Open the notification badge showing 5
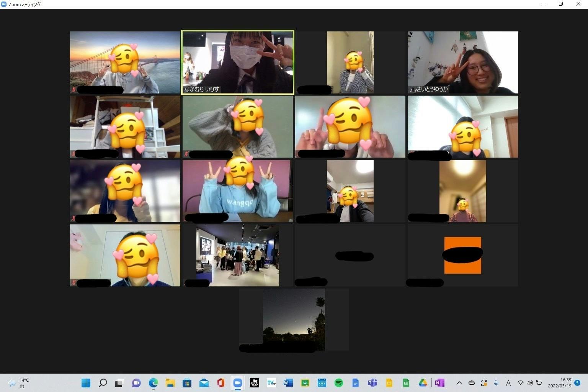Image resolution: width=588 pixels, height=392 pixels. click(577, 383)
